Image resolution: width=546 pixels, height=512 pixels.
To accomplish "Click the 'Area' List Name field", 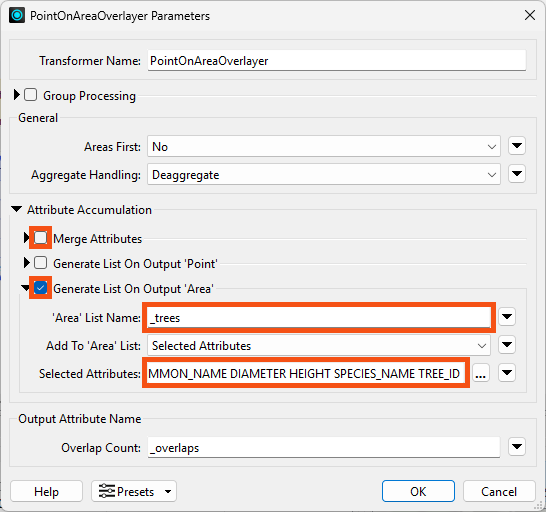I will pyautogui.click(x=319, y=318).
